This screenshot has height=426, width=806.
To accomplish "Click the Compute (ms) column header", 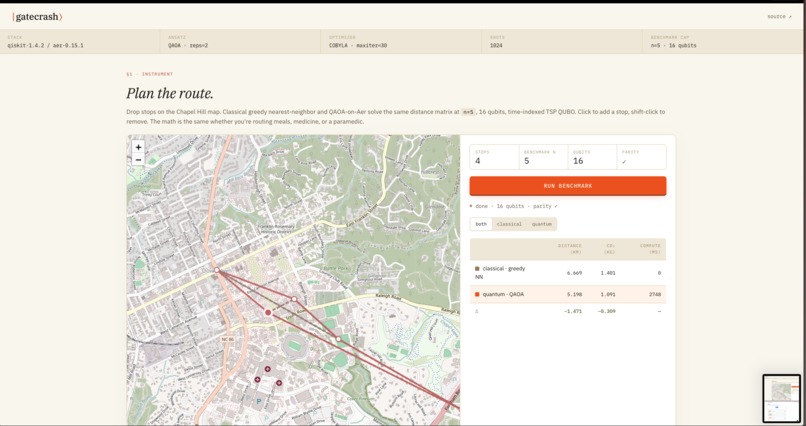I will click(650, 249).
